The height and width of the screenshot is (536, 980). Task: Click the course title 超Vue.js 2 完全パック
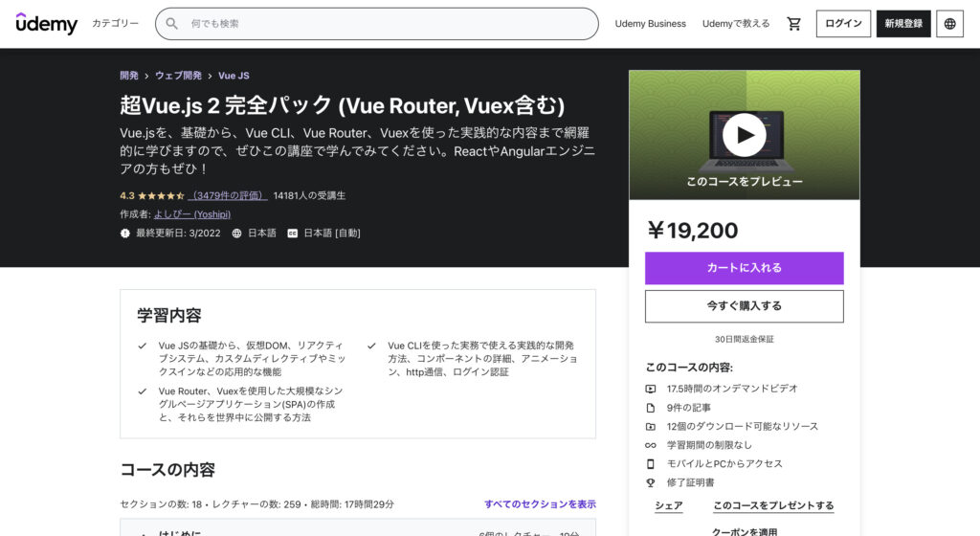342,105
